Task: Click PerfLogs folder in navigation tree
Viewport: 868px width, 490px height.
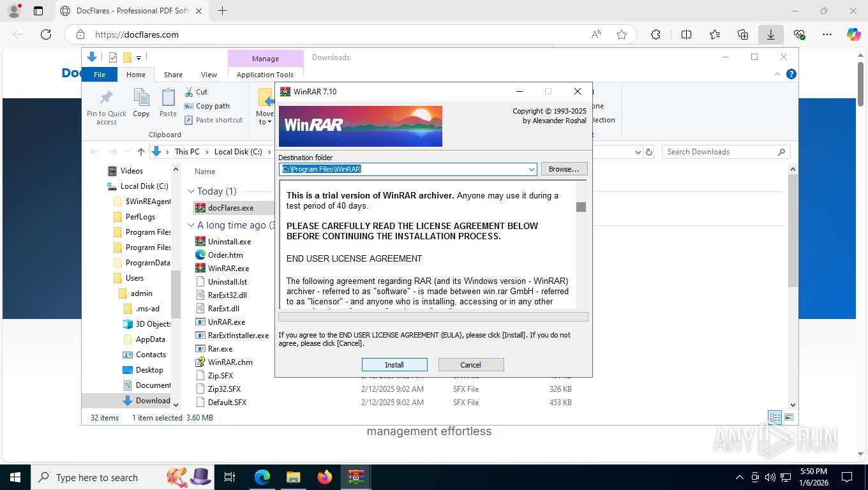Action: pos(140,217)
